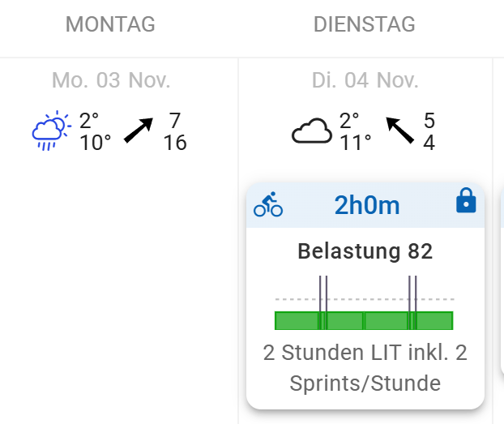Screen dimensions: 504x424
Task: Click Monday's wind speed values 7 16
Action: click(x=175, y=132)
